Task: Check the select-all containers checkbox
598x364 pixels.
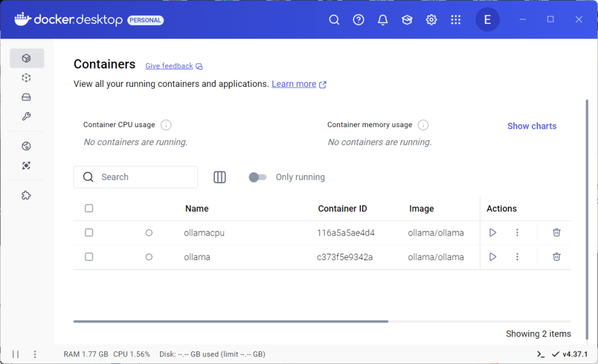Action: 89,208
